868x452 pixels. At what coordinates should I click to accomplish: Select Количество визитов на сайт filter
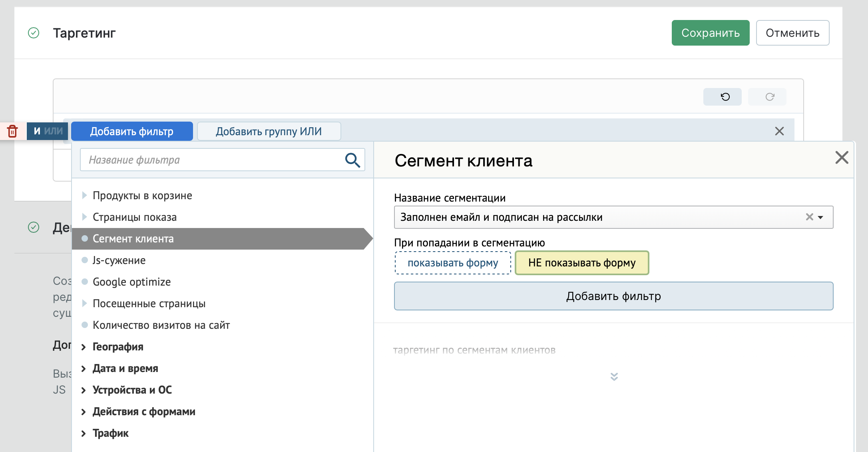(x=161, y=325)
